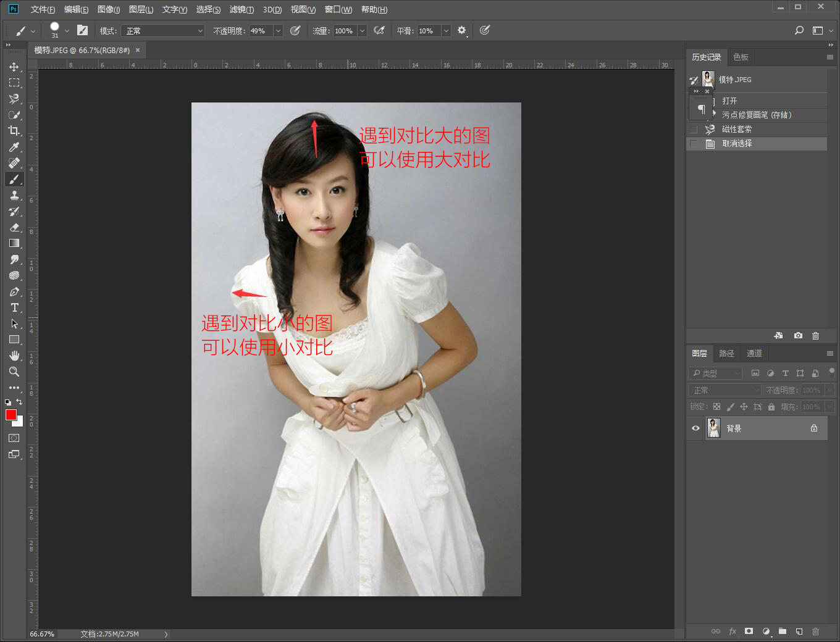The height and width of the screenshot is (642, 840).
Task: Hide the 背景 layer with eye icon
Action: click(x=695, y=428)
